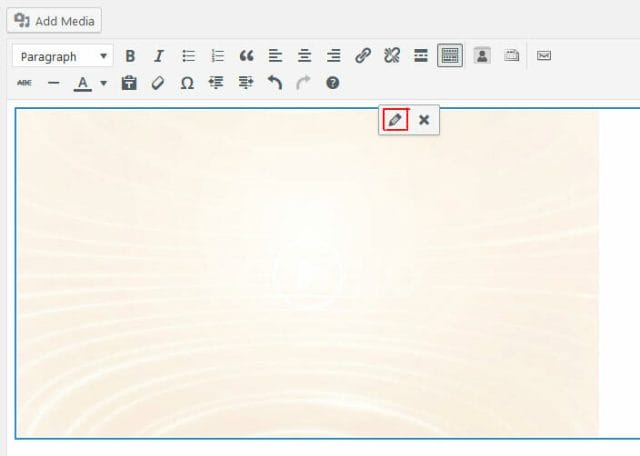Insert the Read More tag
The image size is (640, 456).
click(x=421, y=57)
